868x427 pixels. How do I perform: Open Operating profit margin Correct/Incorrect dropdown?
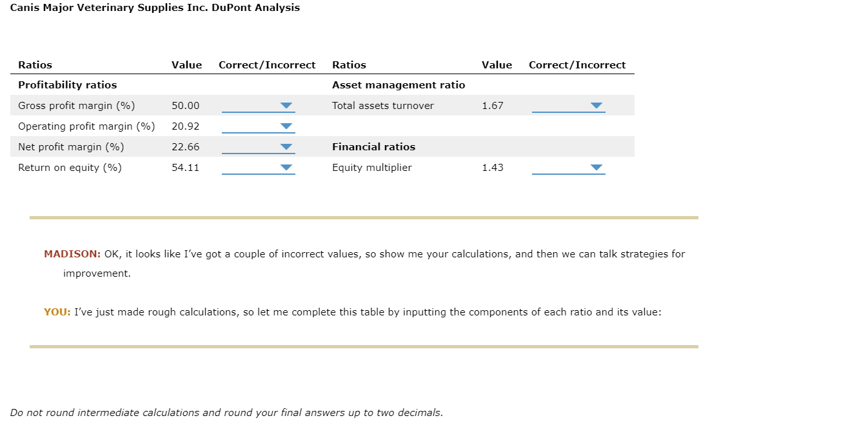point(258,126)
